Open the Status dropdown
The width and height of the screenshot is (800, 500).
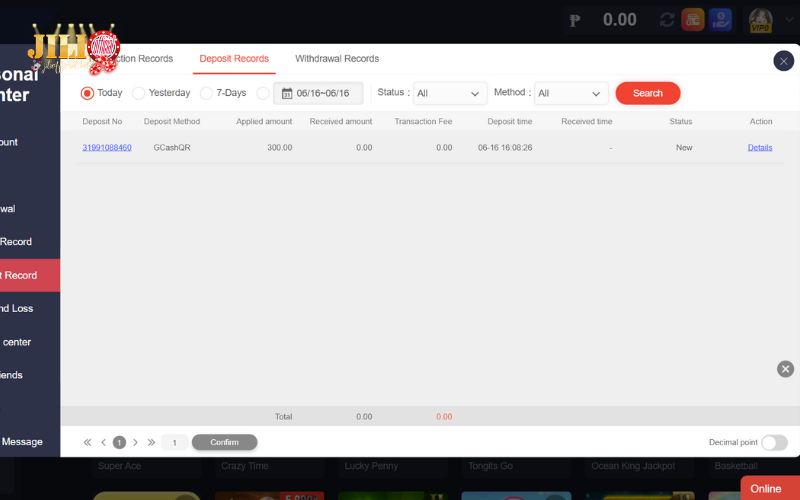point(450,93)
